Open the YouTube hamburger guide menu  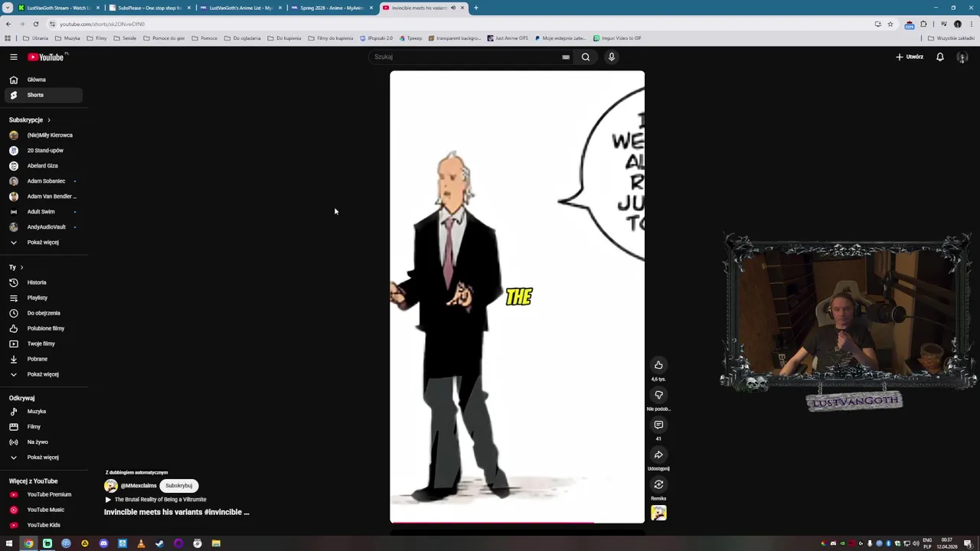pyautogui.click(x=13, y=57)
